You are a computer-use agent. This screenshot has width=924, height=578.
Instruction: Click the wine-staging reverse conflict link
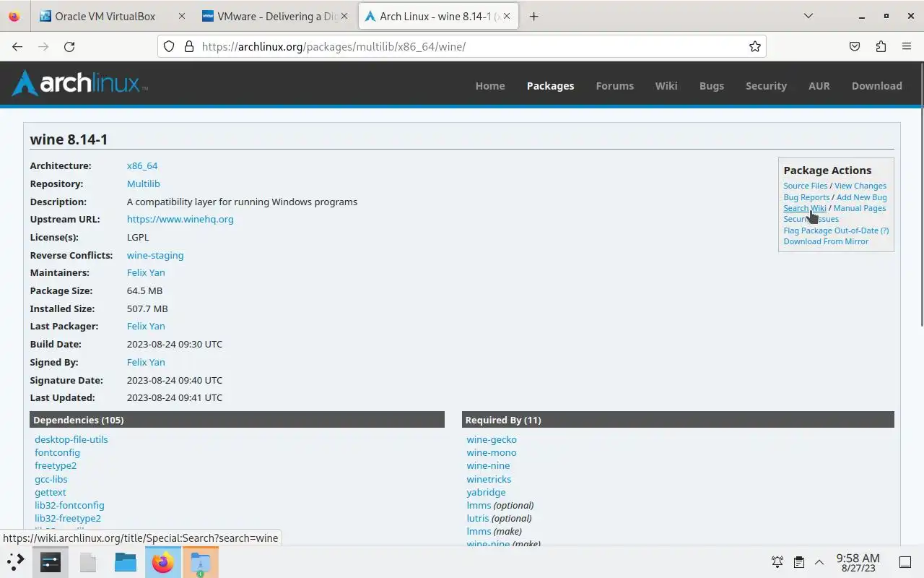tap(155, 255)
